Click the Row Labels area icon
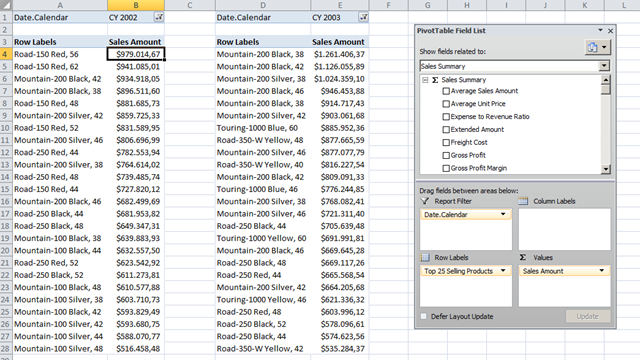The height and width of the screenshot is (360, 640). pyautogui.click(x=425, y=258)
